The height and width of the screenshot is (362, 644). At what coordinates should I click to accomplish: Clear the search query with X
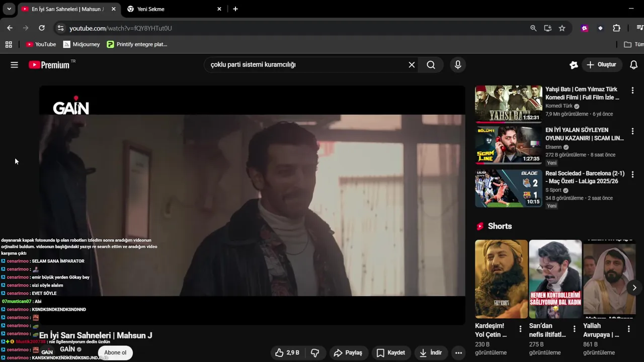coord(412,65)
